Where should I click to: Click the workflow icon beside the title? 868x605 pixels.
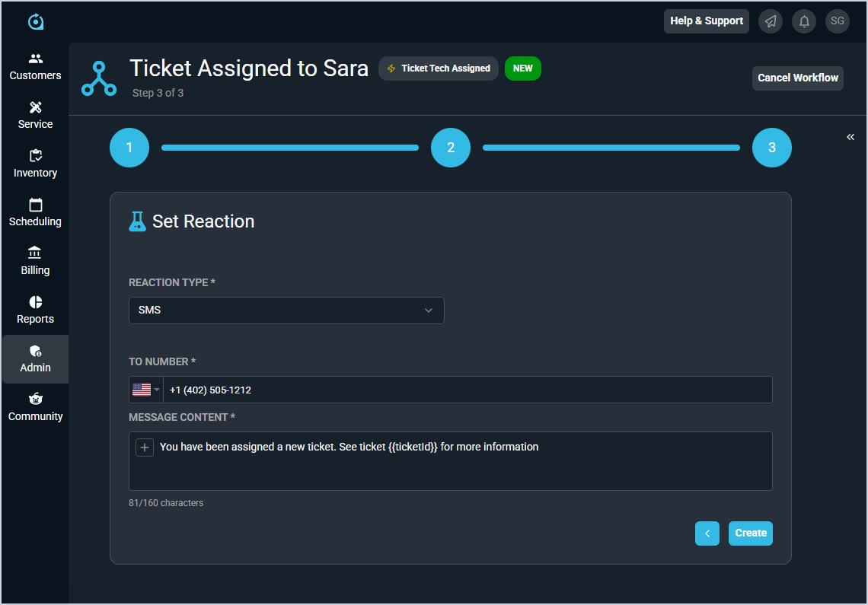(99, 78)
